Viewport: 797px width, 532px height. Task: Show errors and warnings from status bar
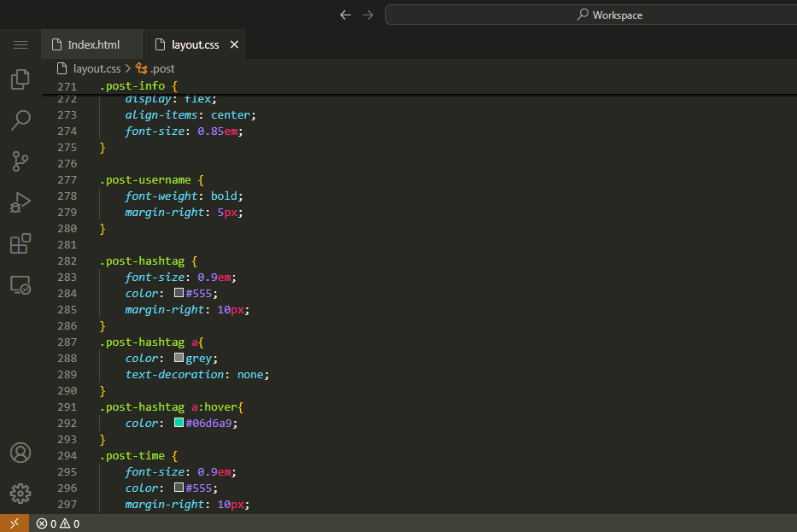pos(58,523)
